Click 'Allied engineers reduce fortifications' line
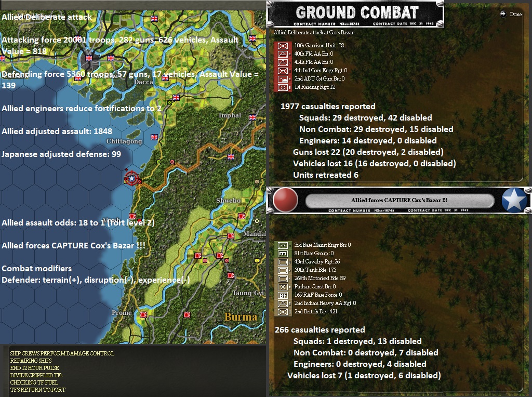This screenshot has width=532, height=397. point(82,109)
